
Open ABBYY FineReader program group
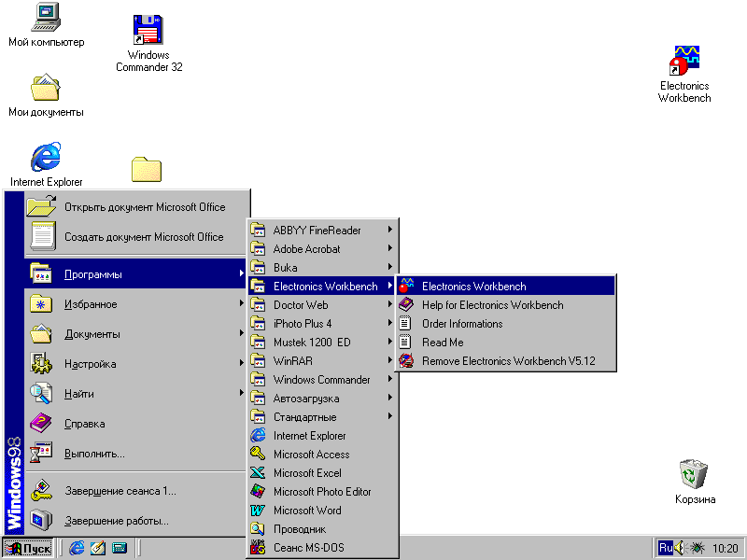(x=322, y=230)
